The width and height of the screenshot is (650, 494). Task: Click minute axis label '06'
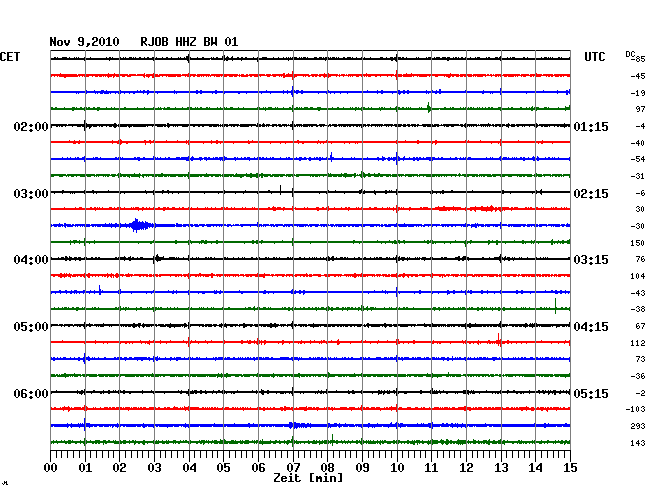coord(258,467)
